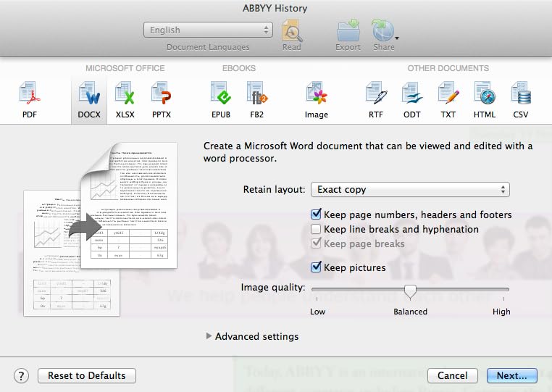
Task: Uncheck Keep page numbers, headers and footers
Action: click(316, 214)
